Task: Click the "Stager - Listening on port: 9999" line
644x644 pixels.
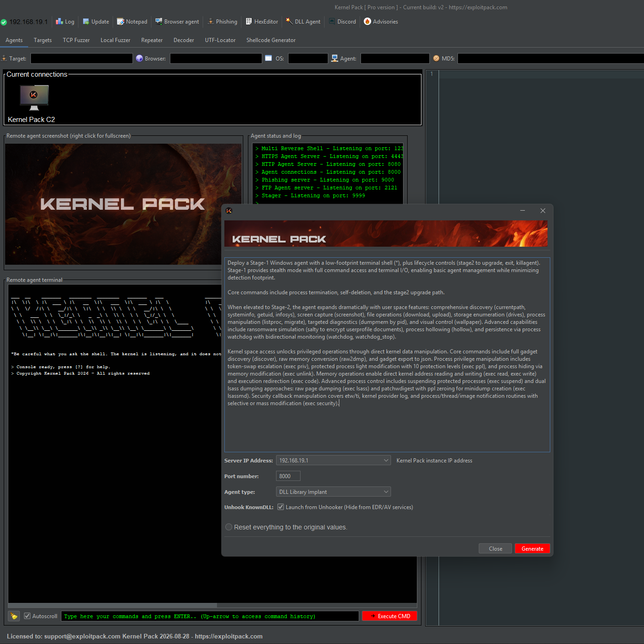Action: (x=310, y=195)
